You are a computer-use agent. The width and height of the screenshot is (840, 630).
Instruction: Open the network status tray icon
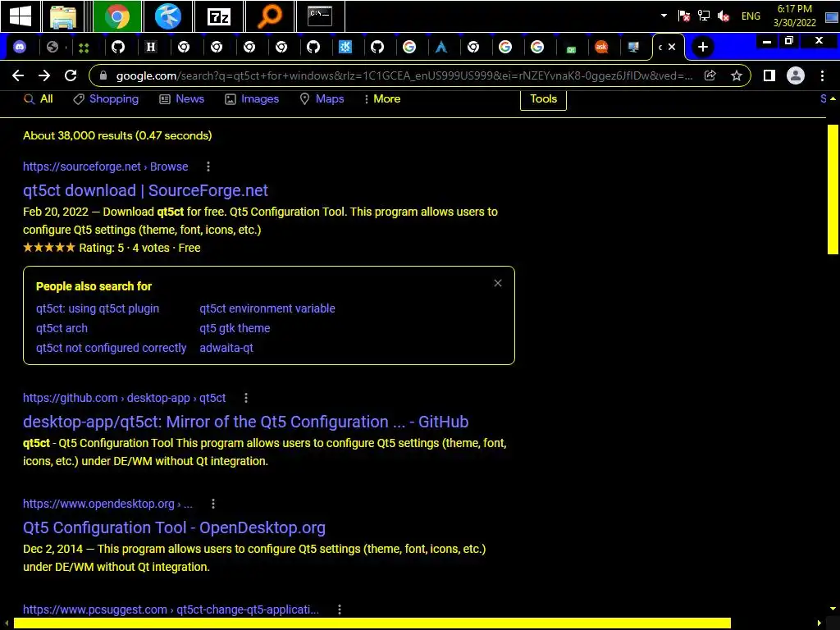[x=703, y=16]
